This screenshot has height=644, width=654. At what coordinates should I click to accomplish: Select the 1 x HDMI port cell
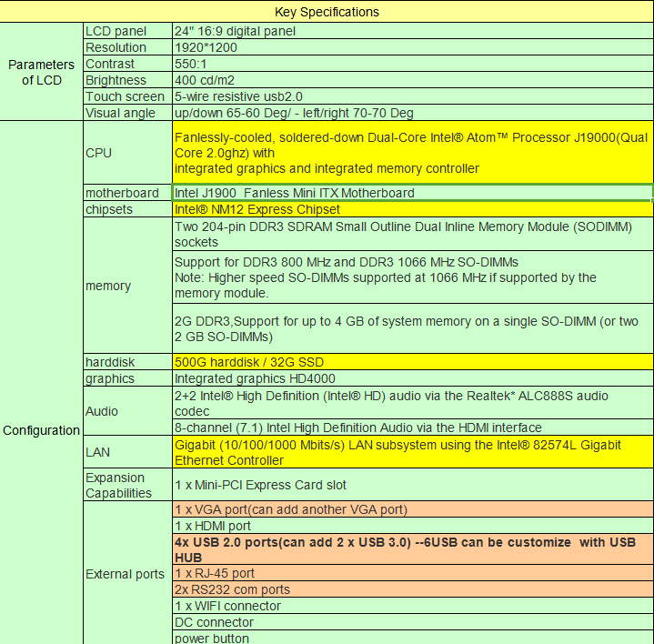pos(413,526)
